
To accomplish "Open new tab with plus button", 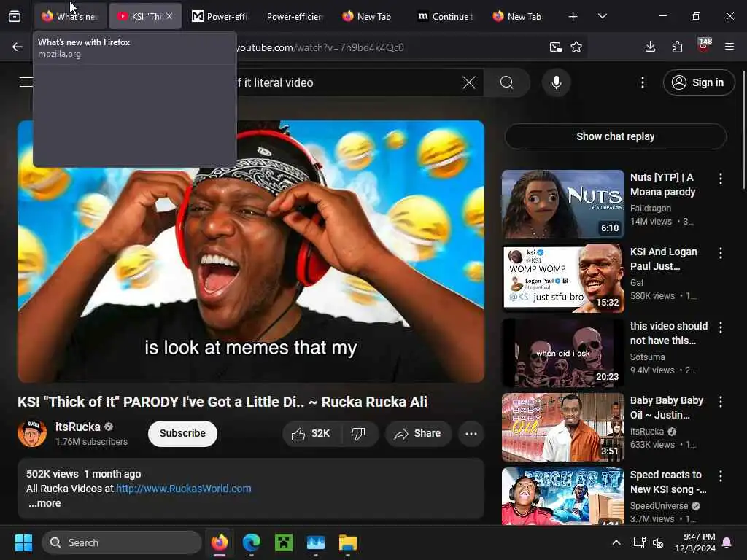I will (573, 17).
